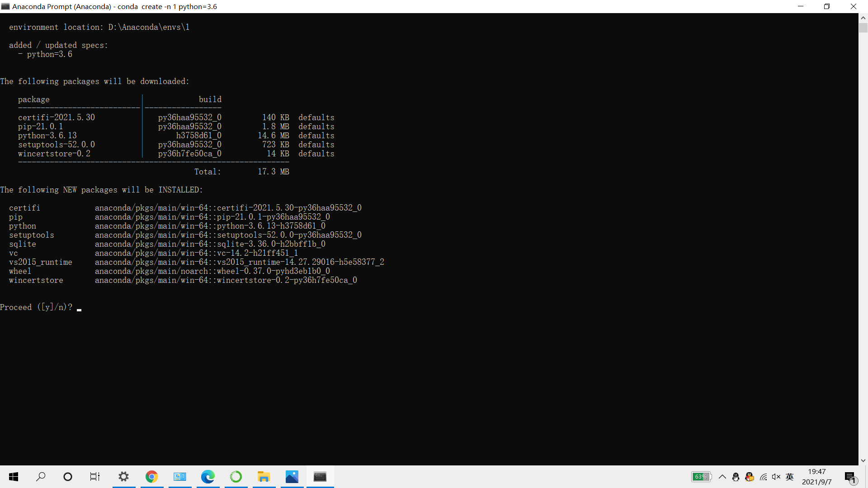
Task: Open Cortana from the taskbar
Action: click(68, 477)
